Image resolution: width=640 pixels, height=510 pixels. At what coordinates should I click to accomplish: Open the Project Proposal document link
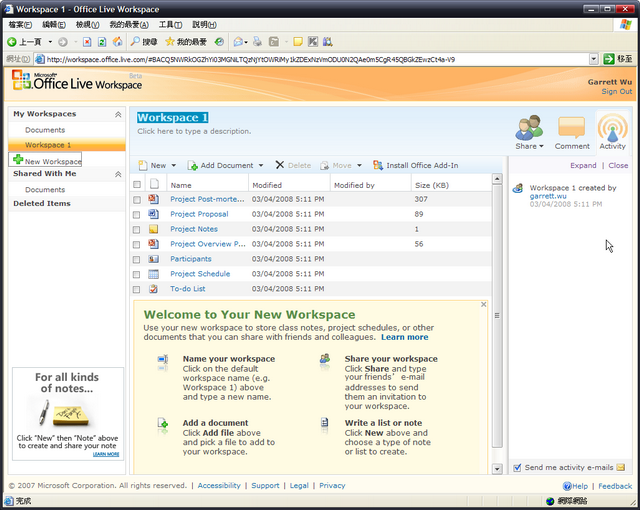click(x=199, y=214)
